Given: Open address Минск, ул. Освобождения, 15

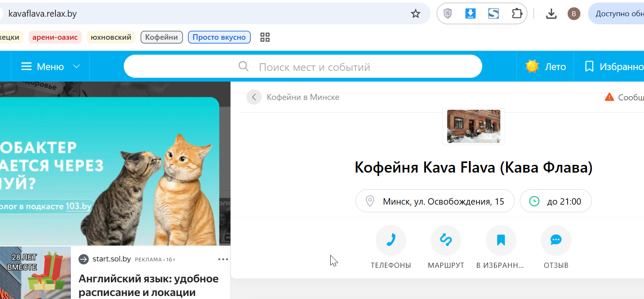Looking at the screenshot, I should point(435,201).
